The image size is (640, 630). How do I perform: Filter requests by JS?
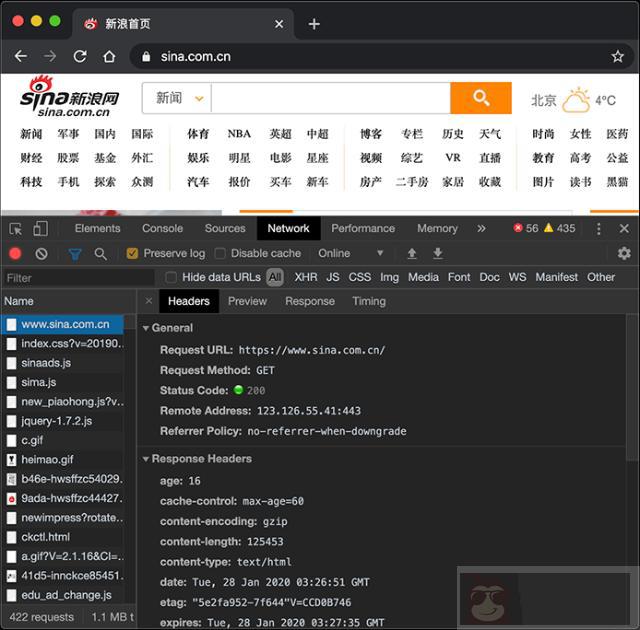(x=333, y=277)
